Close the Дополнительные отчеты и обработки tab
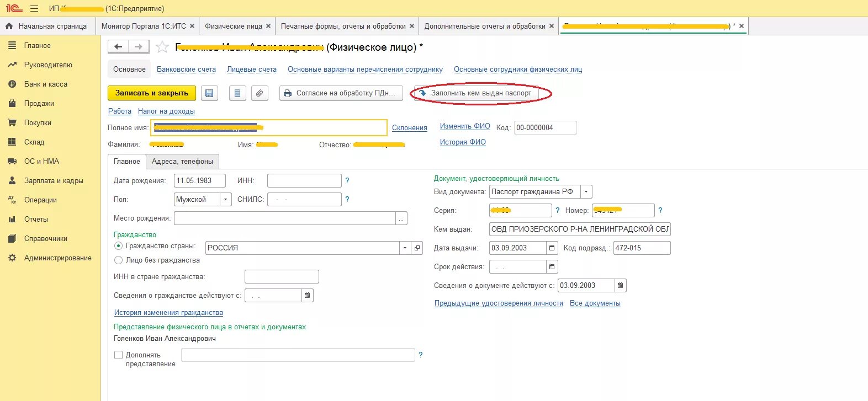The height and width of the screenshot is (401, 868). click(551, 26)
